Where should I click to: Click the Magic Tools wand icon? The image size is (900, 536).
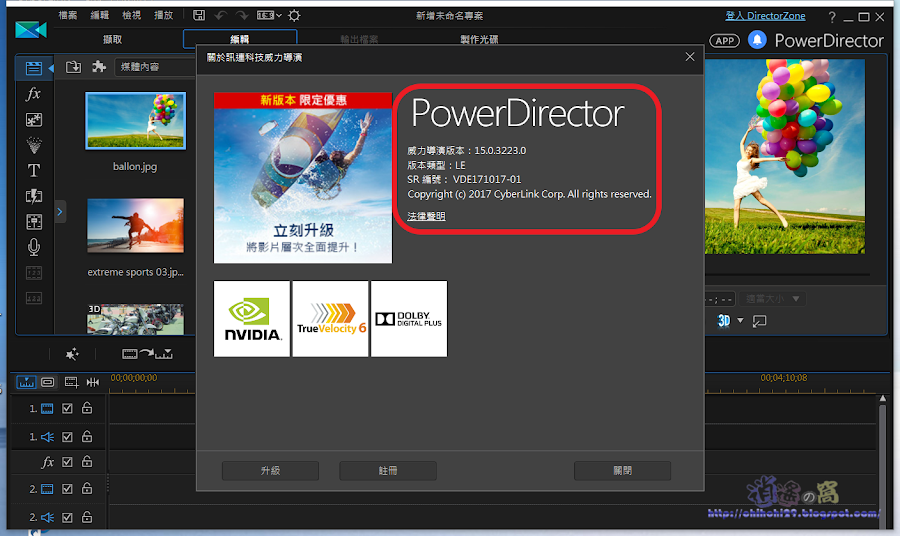point(72,354)
